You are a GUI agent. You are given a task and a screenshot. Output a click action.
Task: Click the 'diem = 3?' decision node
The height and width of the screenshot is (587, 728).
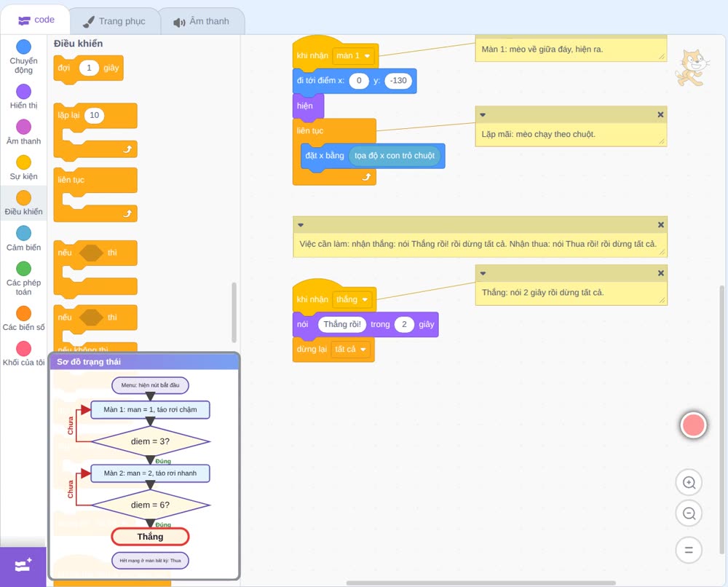tap(150, 441)
